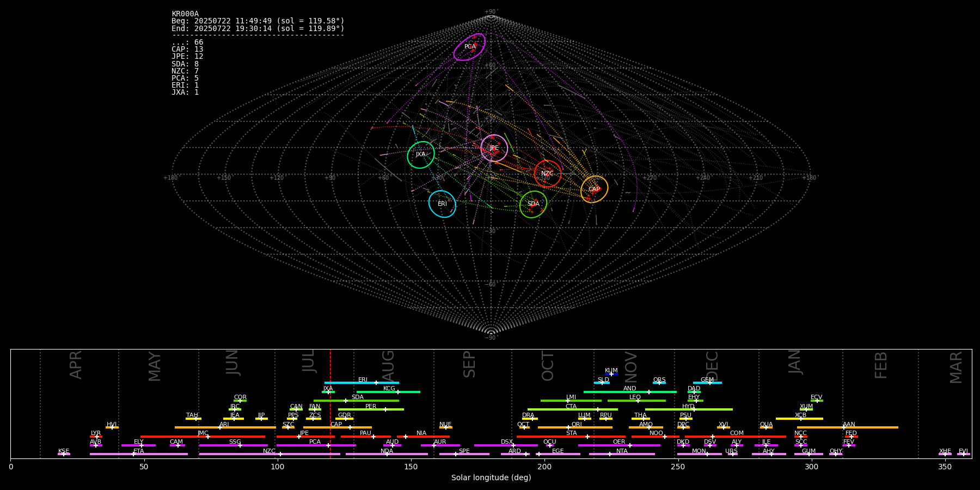Click the ORI shower bar in timeline
This screenshot has width=980, height=490.
pyautogui.click(x=575, y=427)
